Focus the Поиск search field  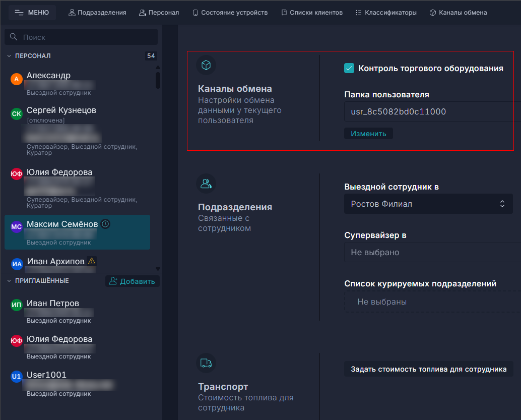[81, 37]
